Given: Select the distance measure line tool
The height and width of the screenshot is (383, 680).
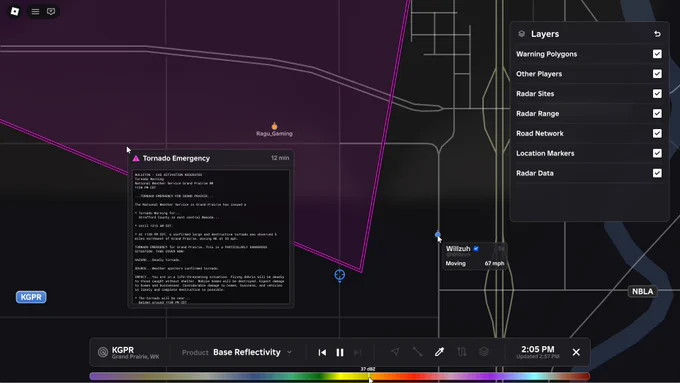Looking at the screenshot, I should point(417,352).
